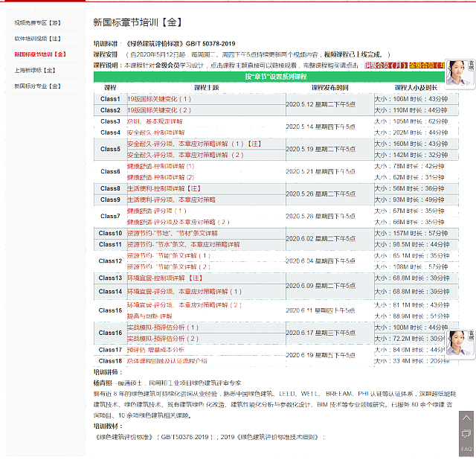Open 新国标分专业【金】 sidebar entry
Image resolution: width=476 pixels, height=460 pixels.
pyautogui.click(x=37, y=86)
